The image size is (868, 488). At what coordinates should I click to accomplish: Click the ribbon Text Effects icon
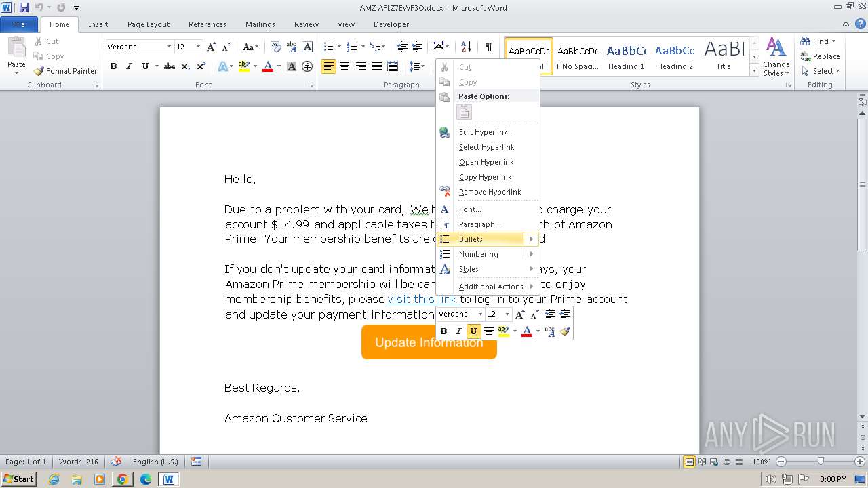222,66
